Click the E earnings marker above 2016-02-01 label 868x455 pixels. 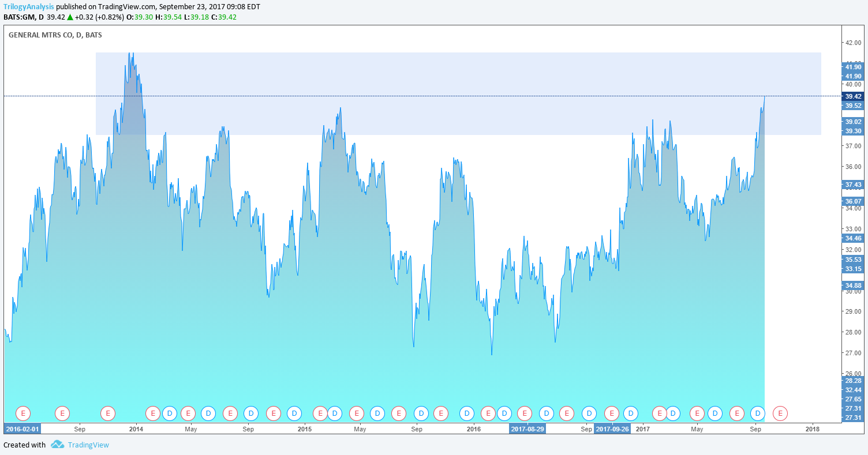tap(23, 413)
